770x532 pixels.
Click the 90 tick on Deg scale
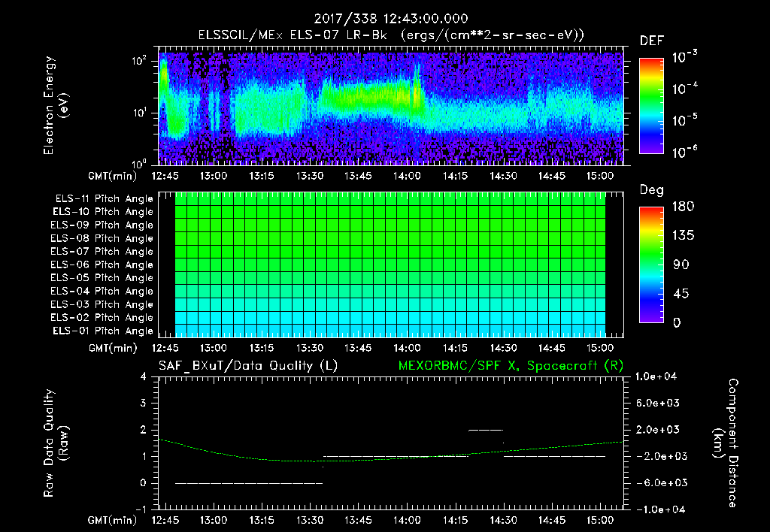pyautogui.click(x=681, y=265)
